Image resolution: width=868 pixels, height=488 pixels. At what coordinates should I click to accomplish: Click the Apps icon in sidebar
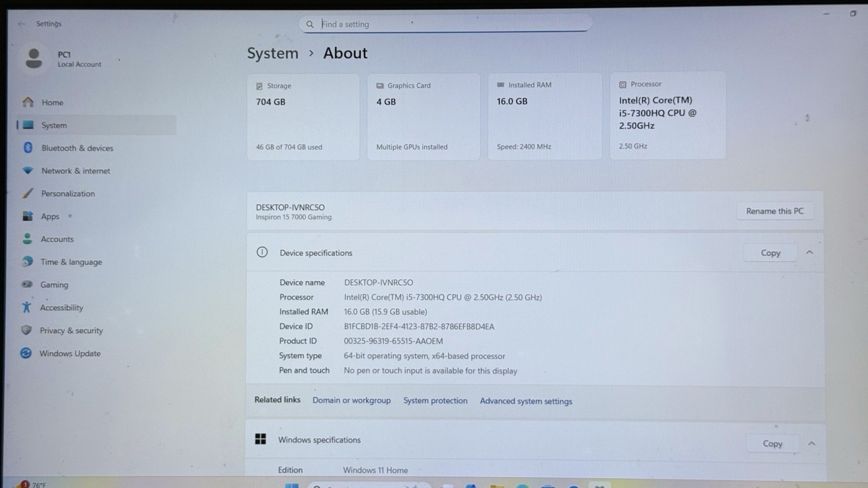click(x=28, y=216)
